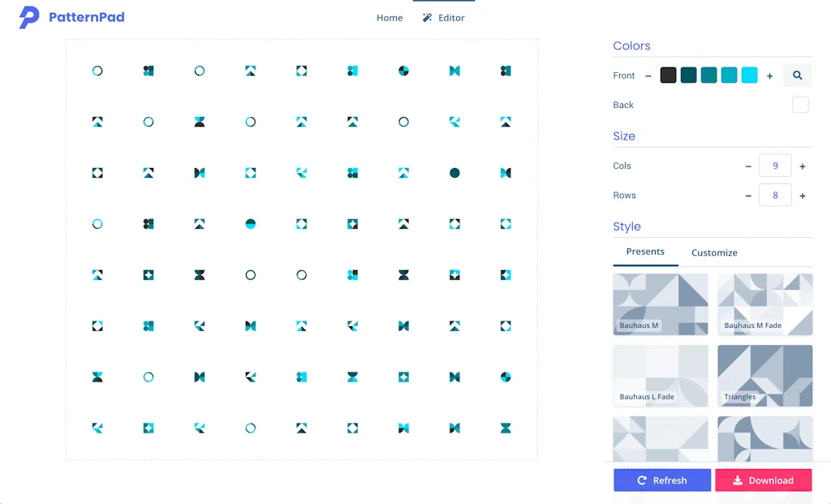
Task: Click the Cols number input field
Action: point(775,166)
